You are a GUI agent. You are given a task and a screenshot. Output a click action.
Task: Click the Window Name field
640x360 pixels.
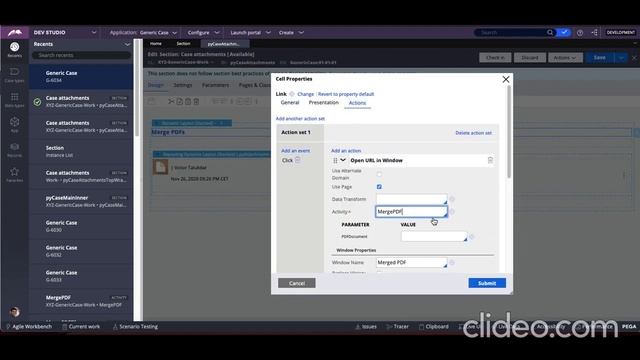click(x=411, y=262)
